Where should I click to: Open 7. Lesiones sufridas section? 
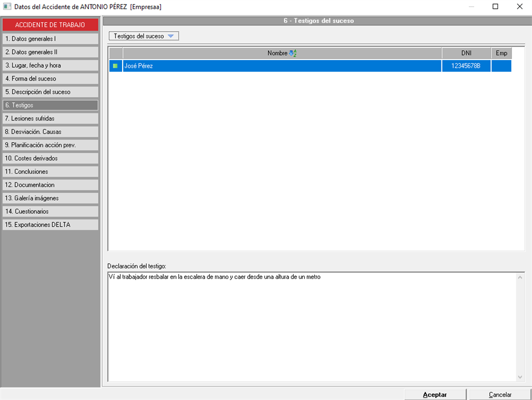point(50,118)
